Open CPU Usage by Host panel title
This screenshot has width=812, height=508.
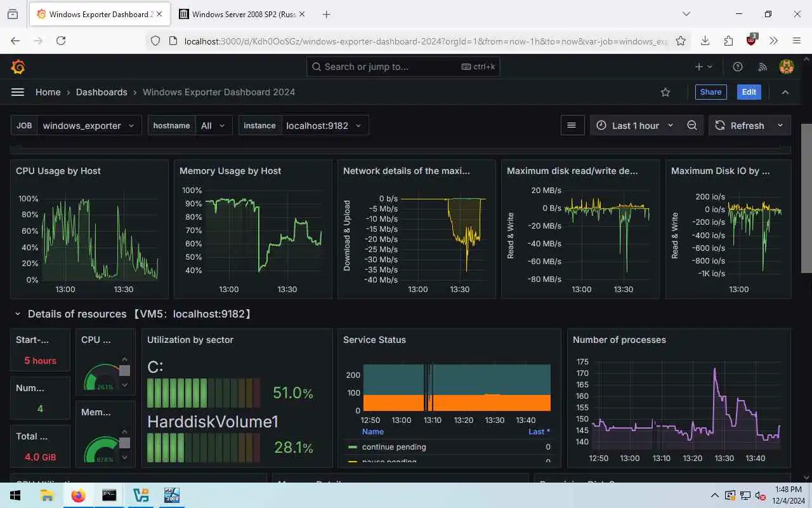(58, 171)
